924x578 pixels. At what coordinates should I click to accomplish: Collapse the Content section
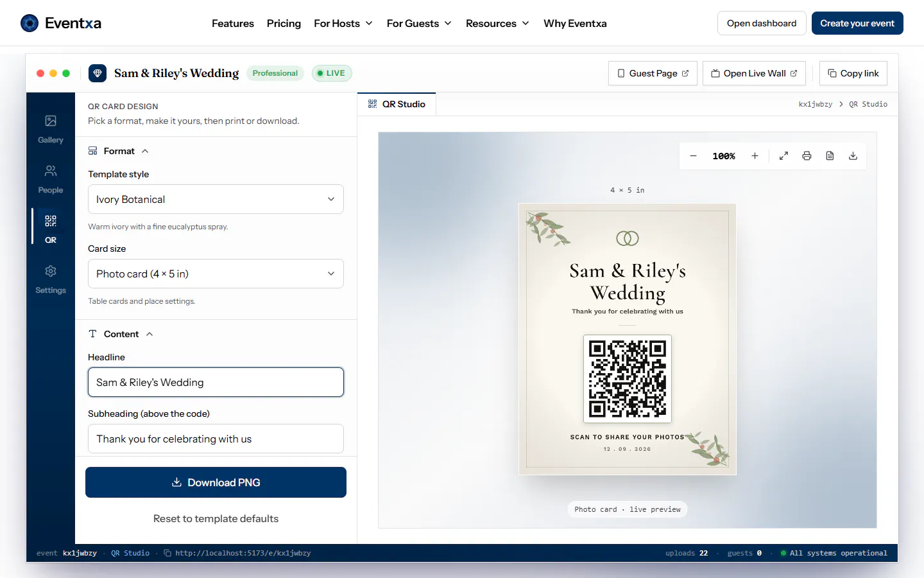pos(121,334)
